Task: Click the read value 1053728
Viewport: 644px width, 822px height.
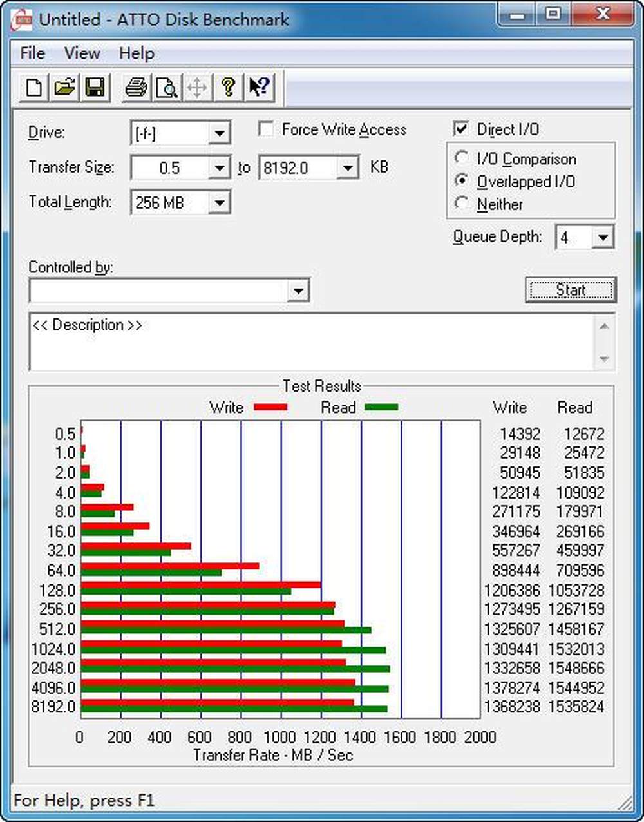Action: click(577, 590)
